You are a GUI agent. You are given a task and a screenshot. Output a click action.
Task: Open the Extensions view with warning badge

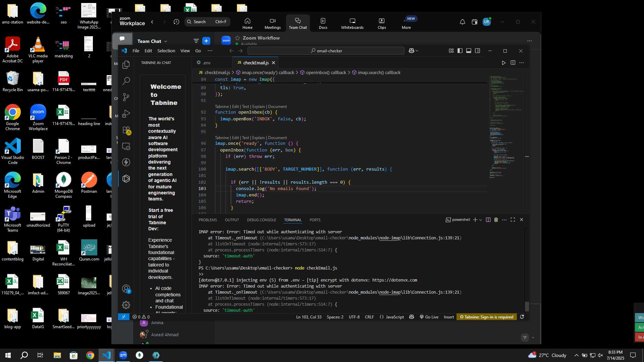coord(126,130)
